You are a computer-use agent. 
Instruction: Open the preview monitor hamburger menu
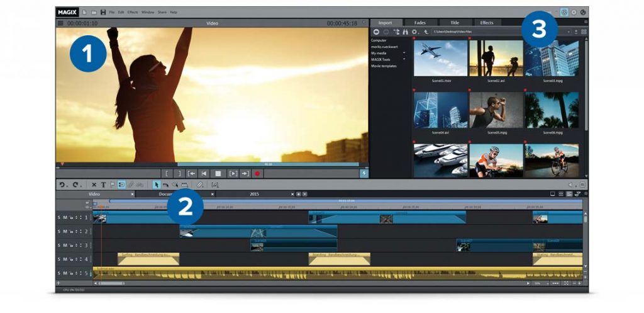point(61,23)
